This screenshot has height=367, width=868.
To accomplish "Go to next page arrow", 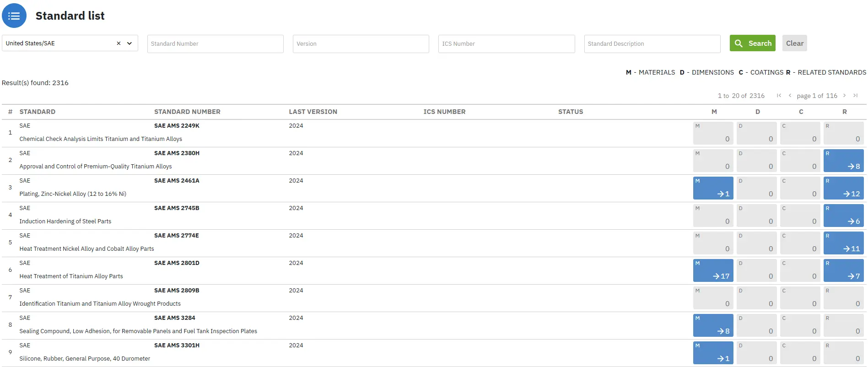I will (x=844, y=96).
